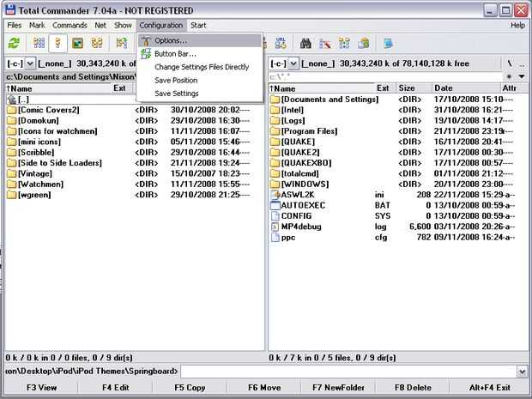Sort right panel by Date column header
The image size is (532, 399).
(x=465, y=88)
